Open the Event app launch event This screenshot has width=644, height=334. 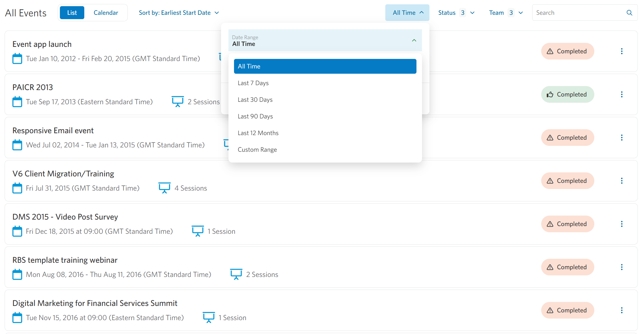point(42,44)
